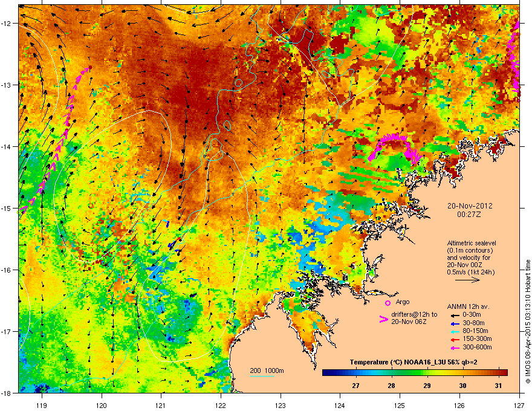Click the '200 1000m' bathymetry legend label
Viewport: 532px width, 411px height.
tap(267, 371)
